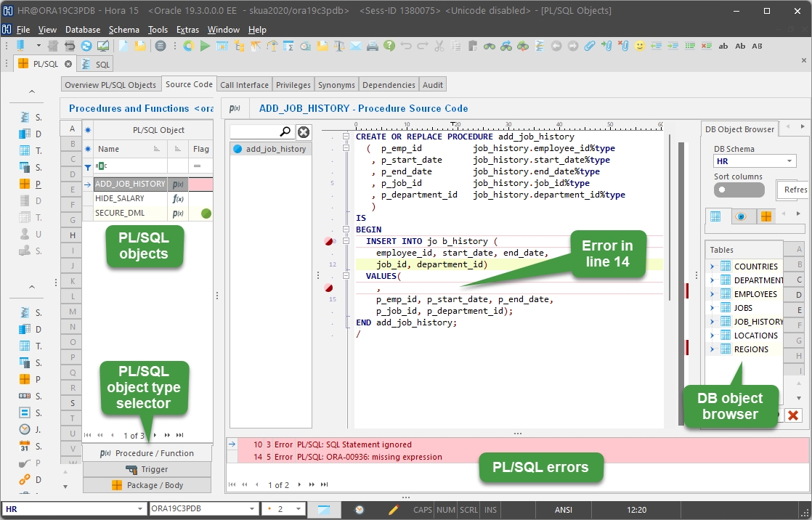Click the printer icon in toolbar
This screenshot has width=812, height=520.
click(x=373, y=46)
